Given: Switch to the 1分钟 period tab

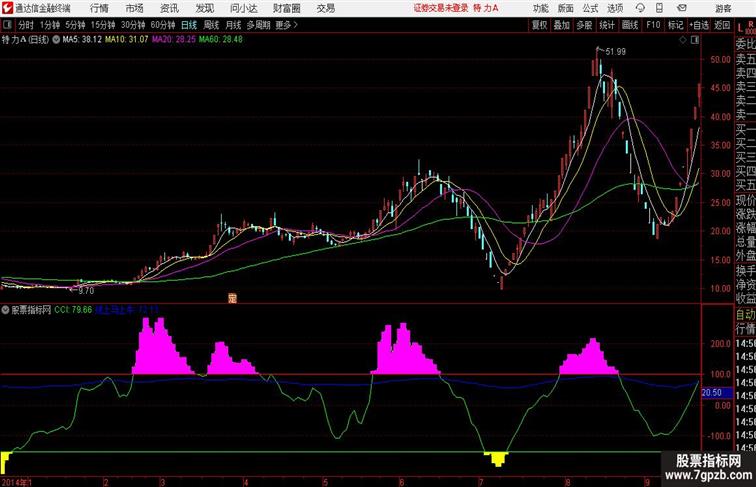Looking at the screenshot, I should tap(50, 25).
